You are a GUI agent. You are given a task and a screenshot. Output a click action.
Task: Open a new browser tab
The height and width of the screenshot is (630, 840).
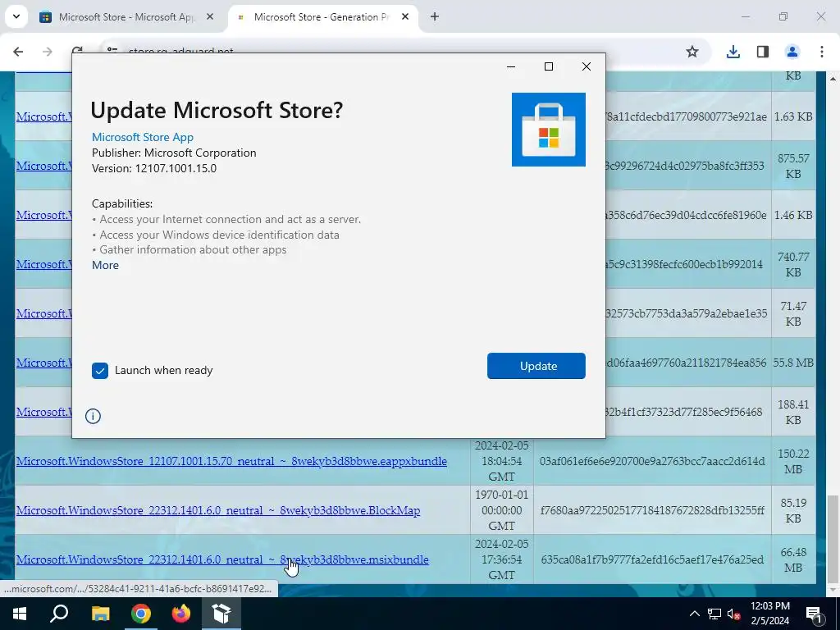coord(435,17)
